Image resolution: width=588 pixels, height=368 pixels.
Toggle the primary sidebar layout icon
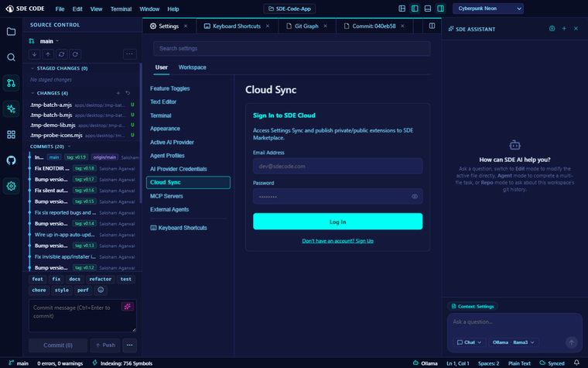point(415,9)
